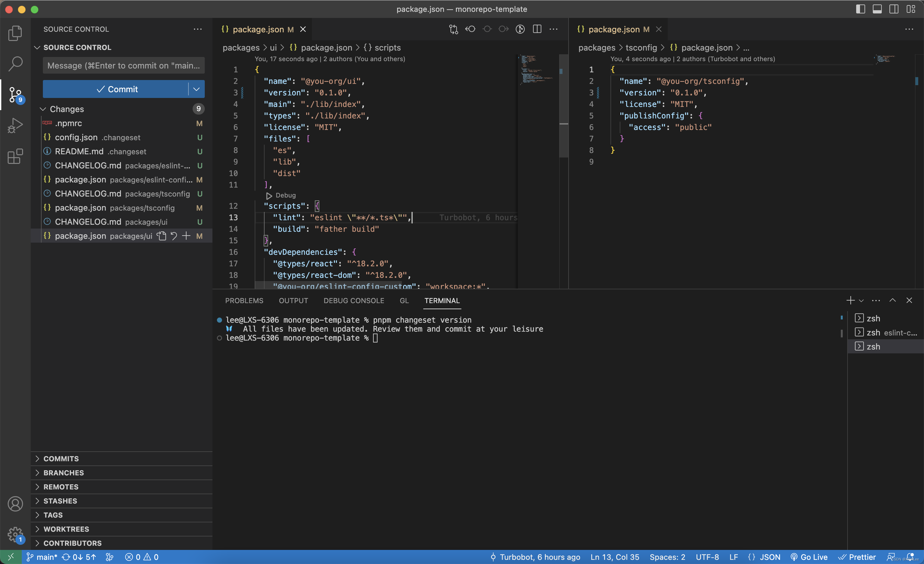Click the sync changes status bar item
Screen dimensions: 924x564
point(79,557)
